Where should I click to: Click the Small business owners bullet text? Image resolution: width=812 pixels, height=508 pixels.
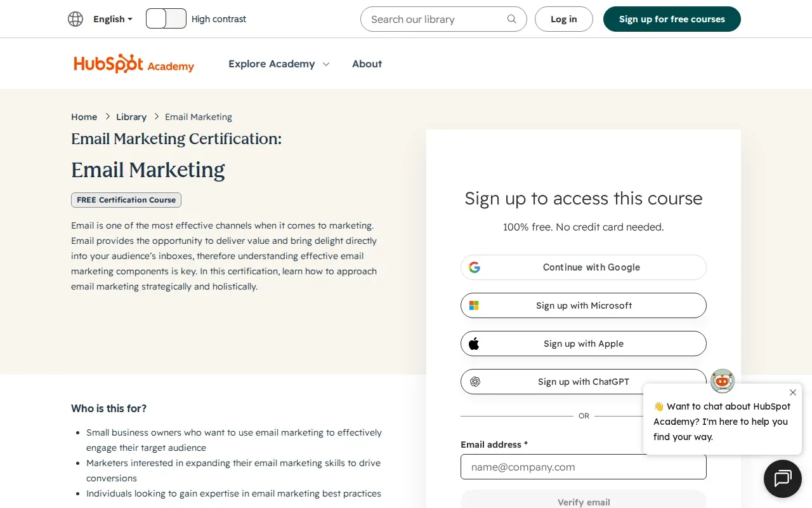(x=234, y=440)
